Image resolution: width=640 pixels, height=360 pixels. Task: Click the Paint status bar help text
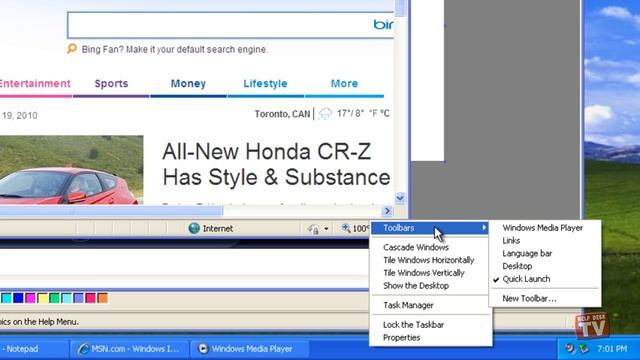click(x=39, y=322)
